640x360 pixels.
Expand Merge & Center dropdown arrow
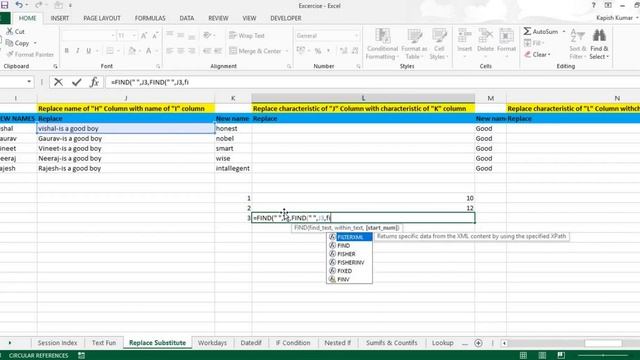point(287,51)
